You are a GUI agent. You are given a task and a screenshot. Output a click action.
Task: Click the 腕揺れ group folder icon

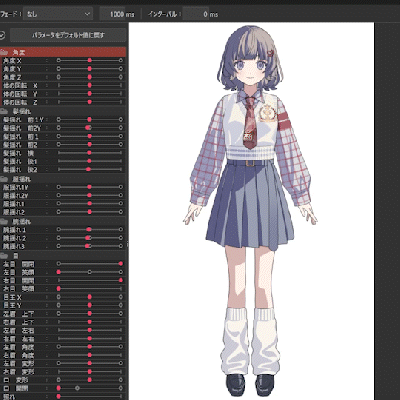pyautogui.click(x=4, y=221)
